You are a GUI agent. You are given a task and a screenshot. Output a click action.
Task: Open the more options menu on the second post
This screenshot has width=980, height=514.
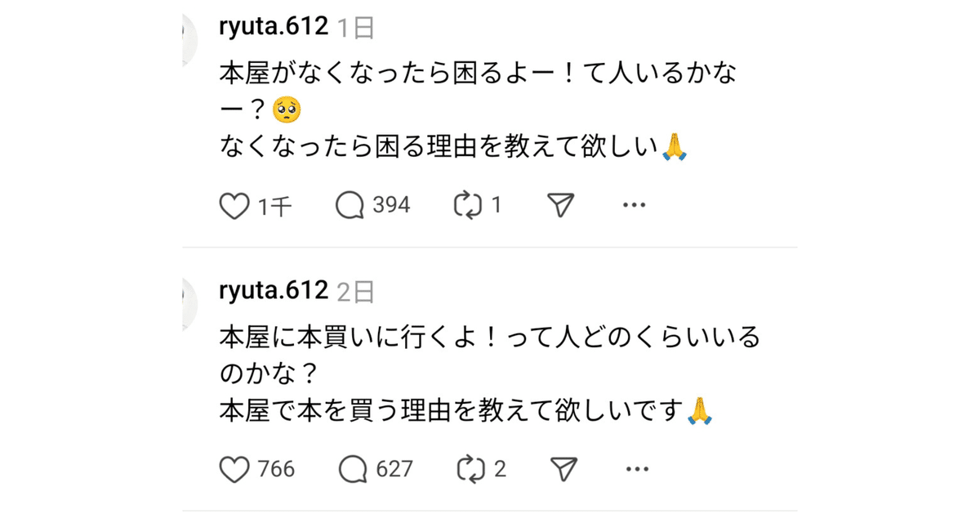click(x=636, y=468)
